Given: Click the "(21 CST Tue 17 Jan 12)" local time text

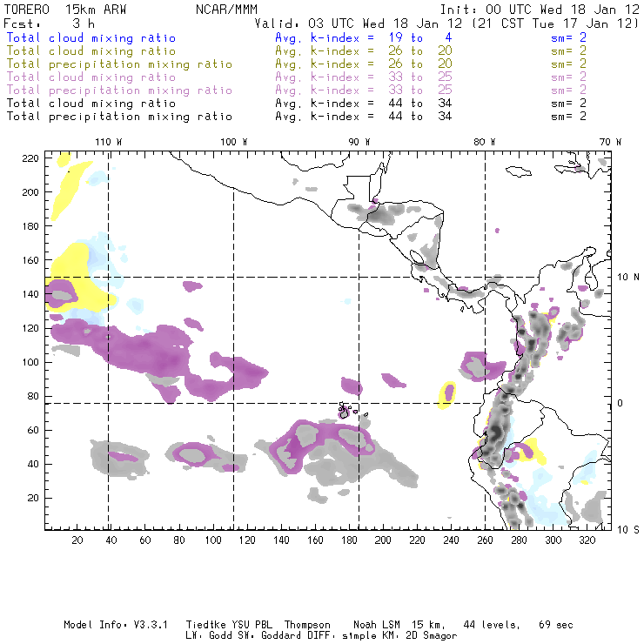Looking at the screenshot, I should (555, 23).
